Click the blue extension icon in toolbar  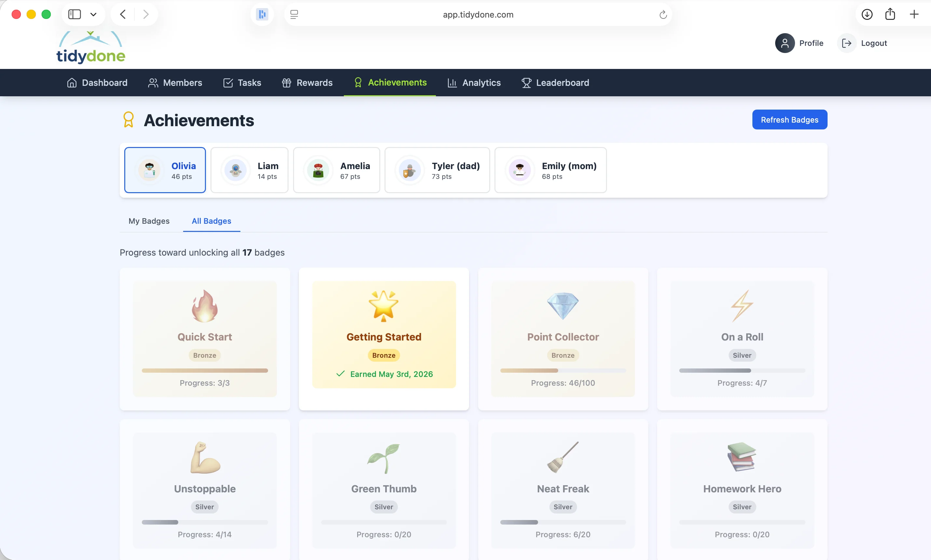pos(262,14)
